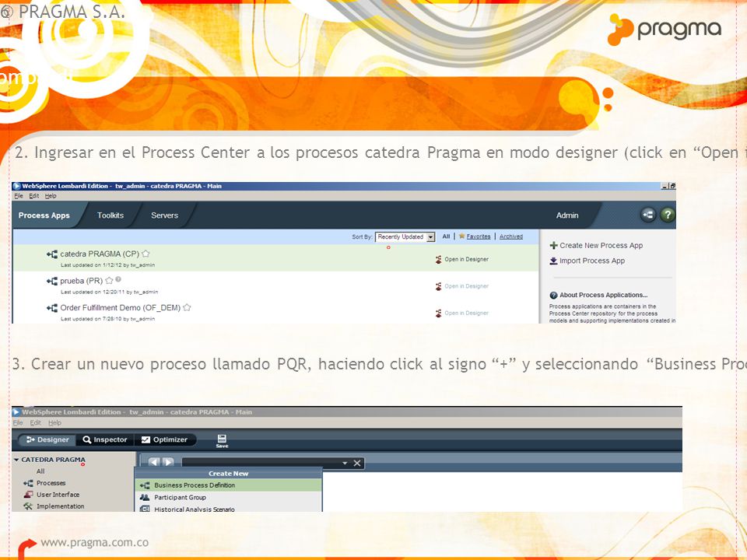
Task: Open the Admin tab
Action: point(567,215)
